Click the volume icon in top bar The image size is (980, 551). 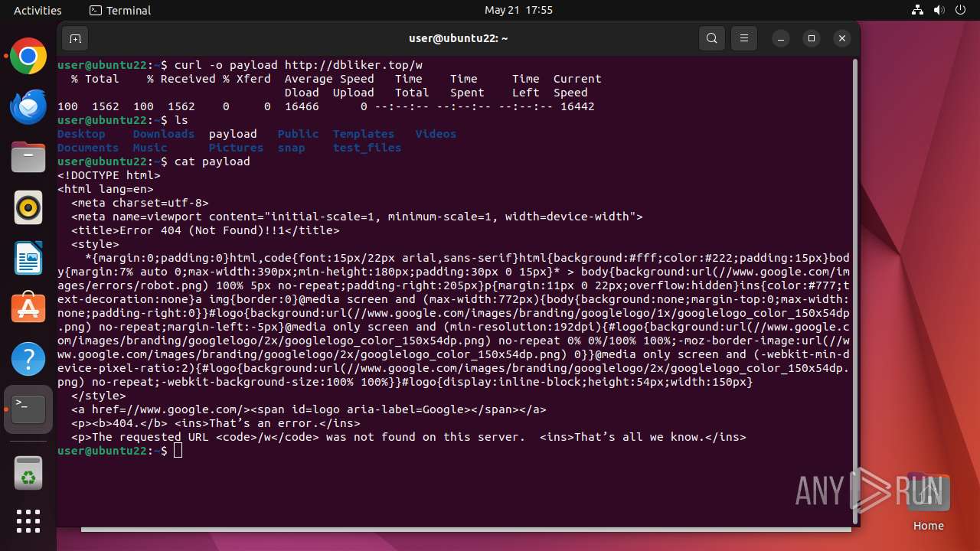(939, 11)
